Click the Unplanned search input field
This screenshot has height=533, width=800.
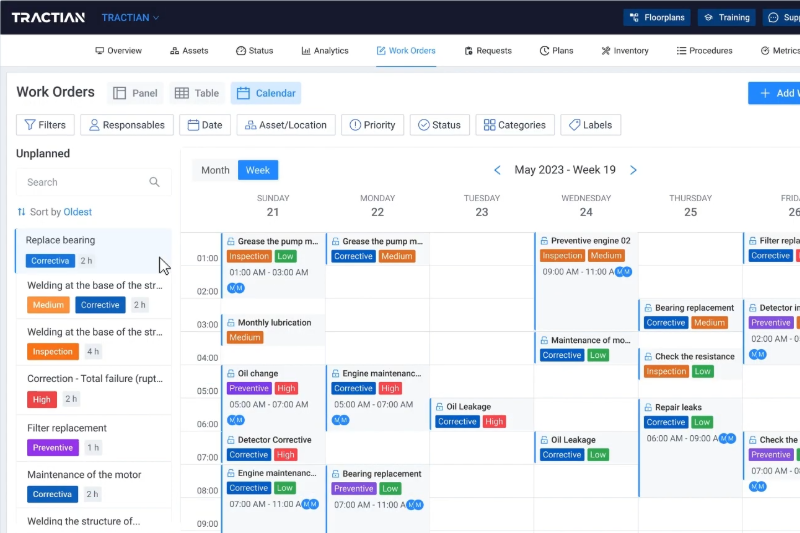click(x=85, y=182)
